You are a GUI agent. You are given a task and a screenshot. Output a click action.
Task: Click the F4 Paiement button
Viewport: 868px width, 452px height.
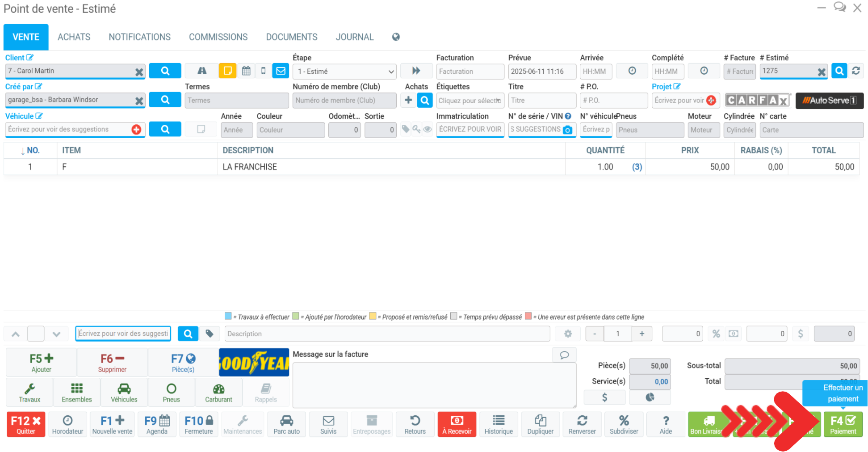tap(843, 424)
